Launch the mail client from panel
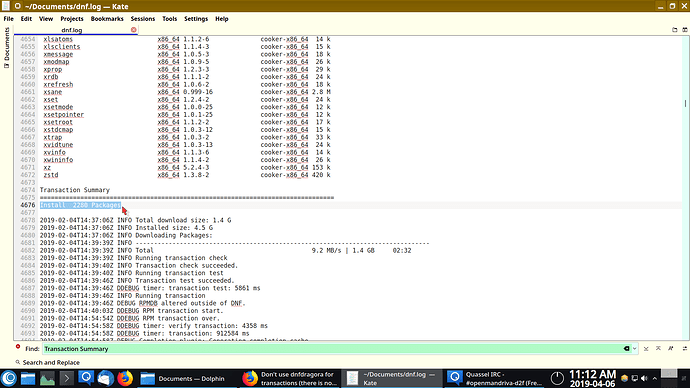The image size is (690, 388). pos(105,378)
